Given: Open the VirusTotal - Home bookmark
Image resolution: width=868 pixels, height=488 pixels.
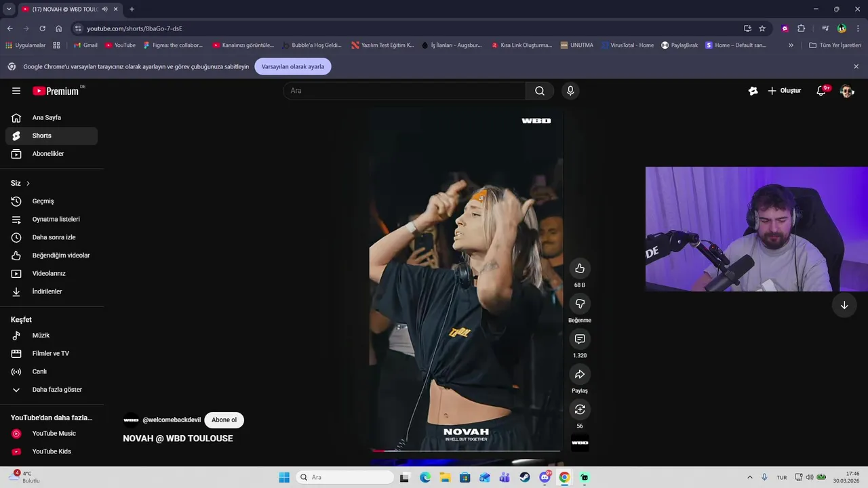Looking at the screenshot, I should [x=627, y=45].
